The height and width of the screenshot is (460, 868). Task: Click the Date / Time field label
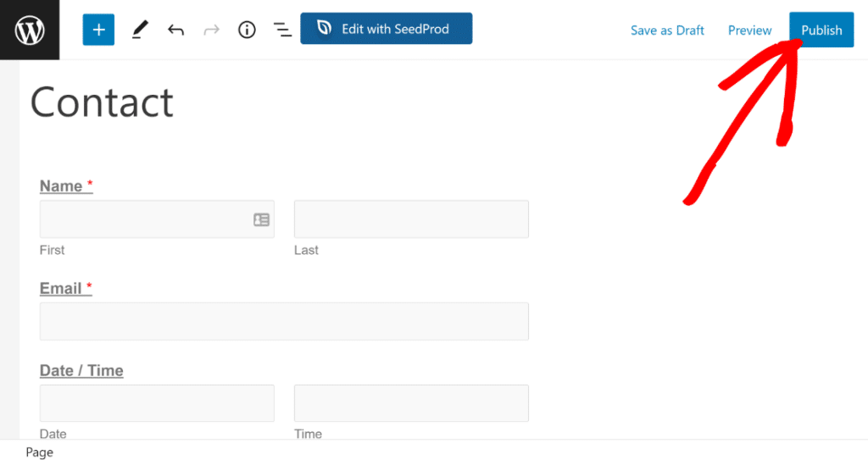81,370
